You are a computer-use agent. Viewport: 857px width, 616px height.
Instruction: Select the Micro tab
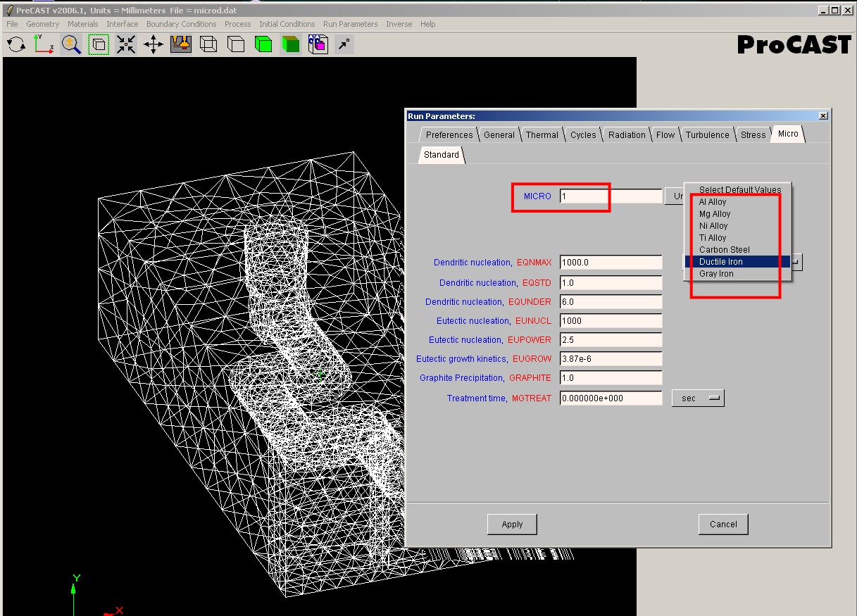788,134
